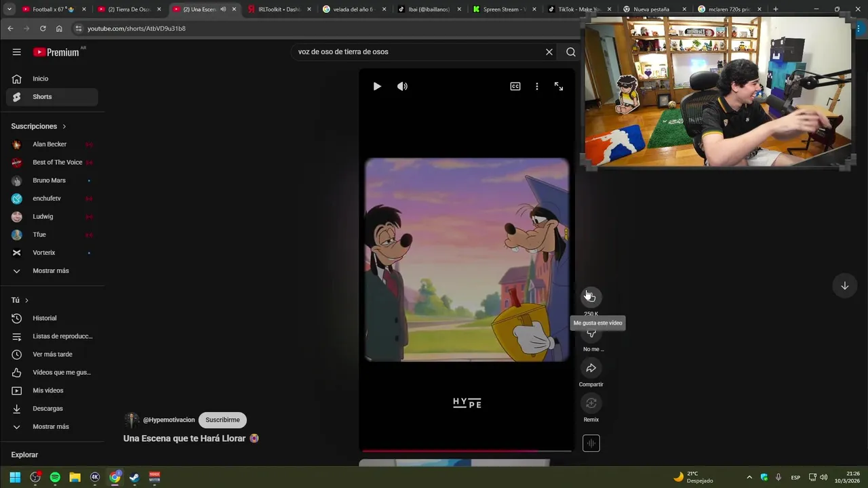Go to next Short with down arrow
The image size is (868, 488).
(844, 285)
